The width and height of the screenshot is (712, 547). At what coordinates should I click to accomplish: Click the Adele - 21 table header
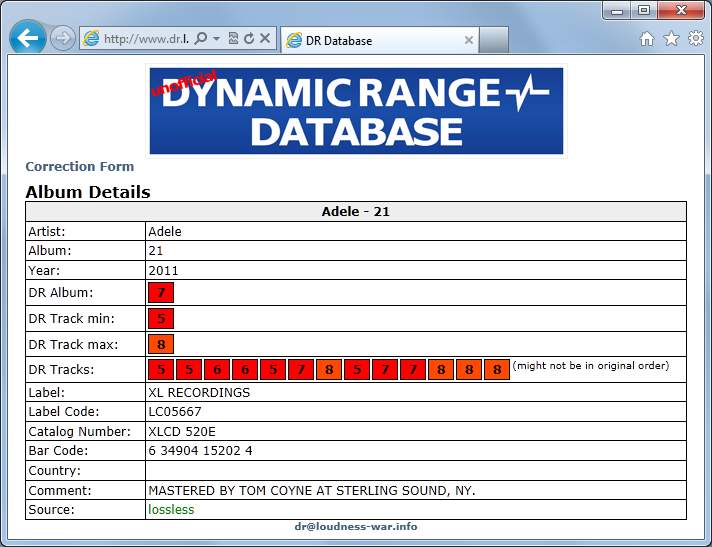point(356,212)
